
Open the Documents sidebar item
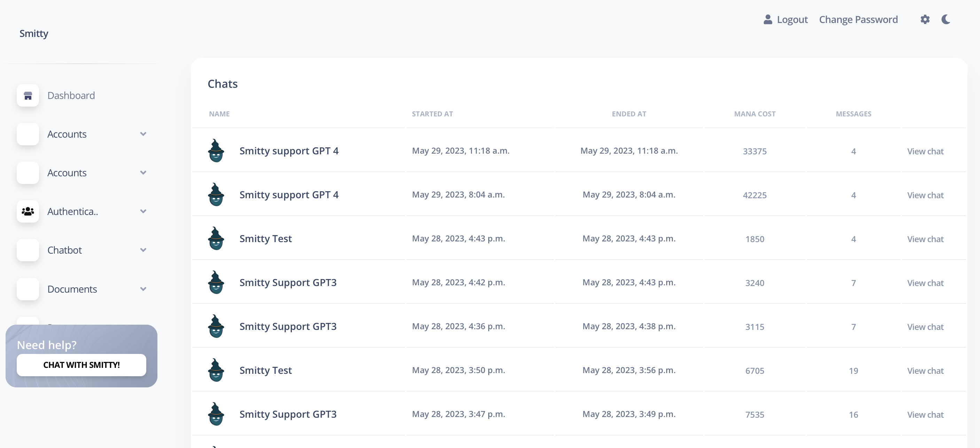(72, 289)
